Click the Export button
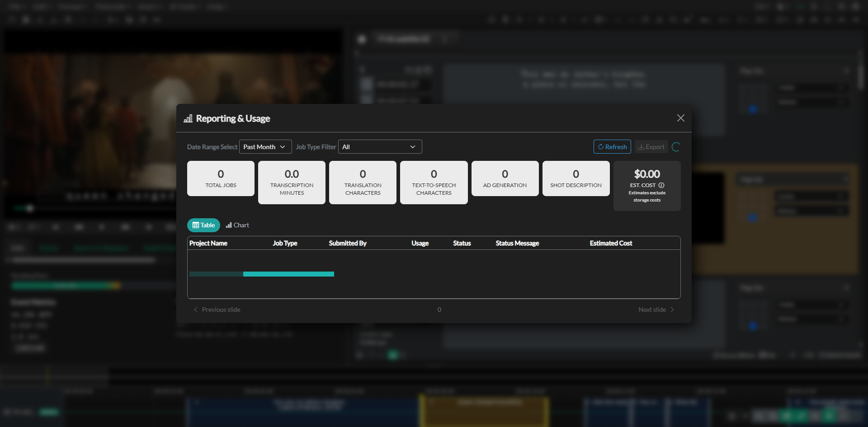Image resolution: width=868 pixels, height=427 pixels. tap(651, 147)
